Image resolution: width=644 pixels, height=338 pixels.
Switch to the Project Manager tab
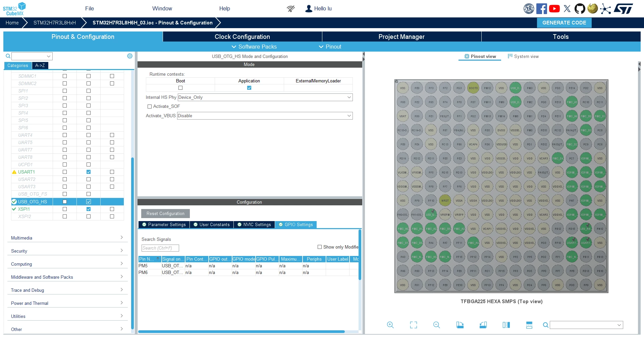(401, 37)
